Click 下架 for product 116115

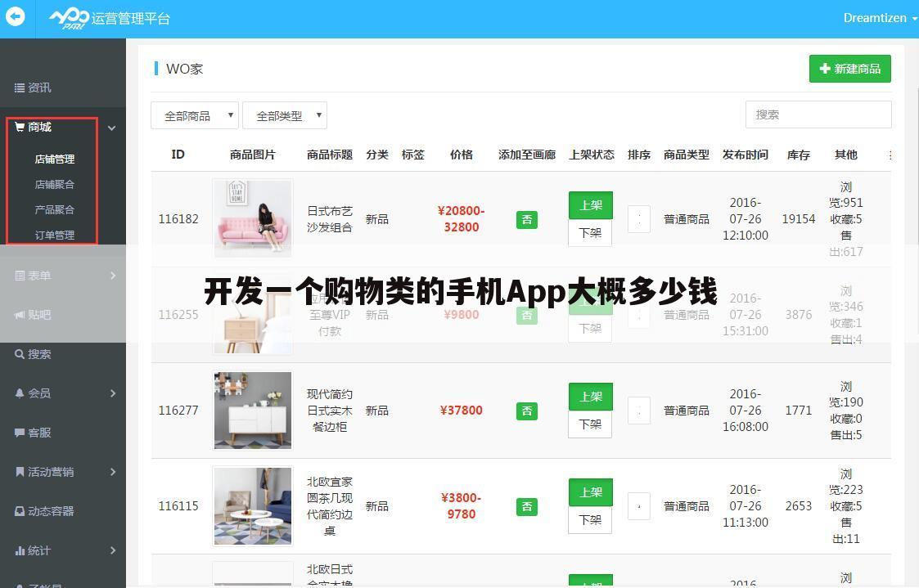pyautogui.click(x=590, y=519)
